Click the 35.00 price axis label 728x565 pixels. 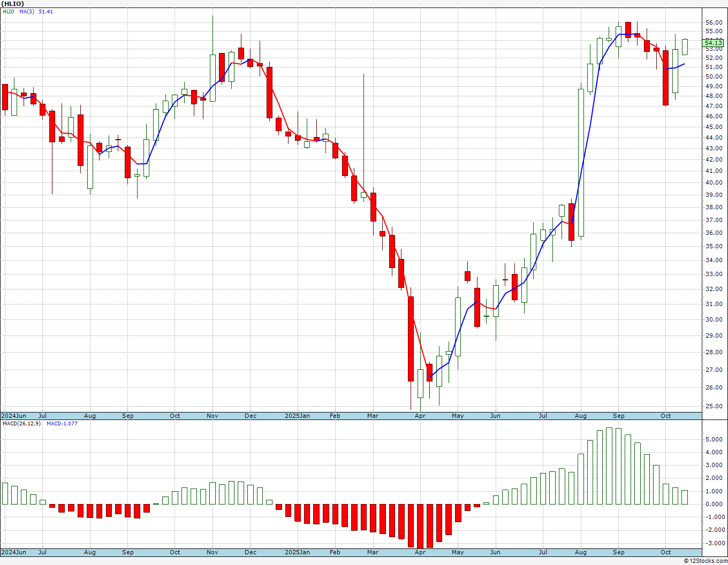point(714,246)
